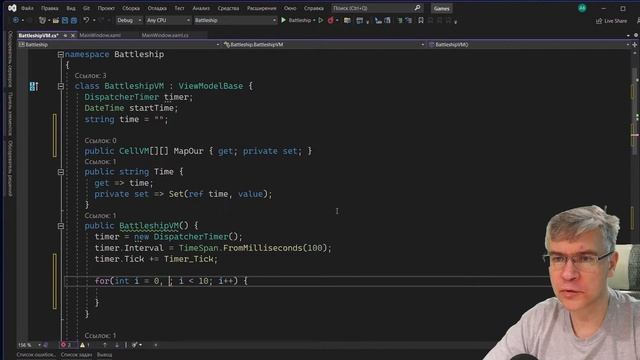
Task: Click the split editor plus icon
Action: 635,44
